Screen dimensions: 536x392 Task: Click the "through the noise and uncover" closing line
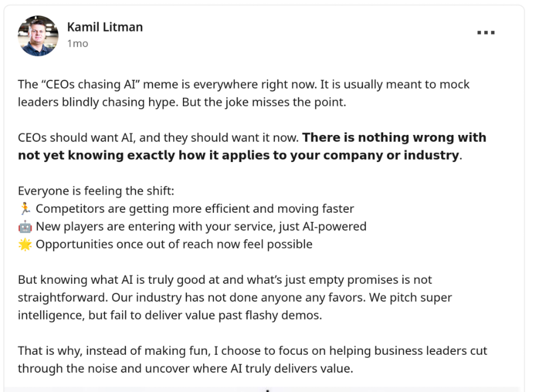[x=185, y=368]
